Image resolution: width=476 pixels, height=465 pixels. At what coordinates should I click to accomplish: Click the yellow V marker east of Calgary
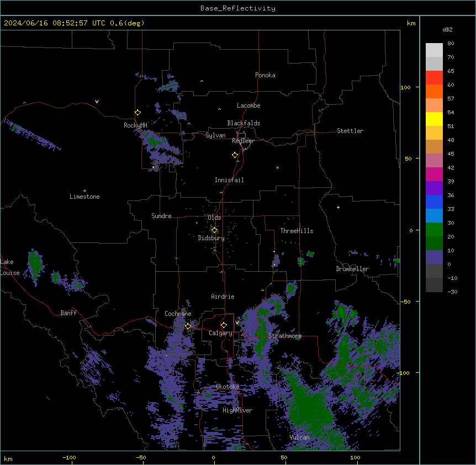(x=237, y=323)
